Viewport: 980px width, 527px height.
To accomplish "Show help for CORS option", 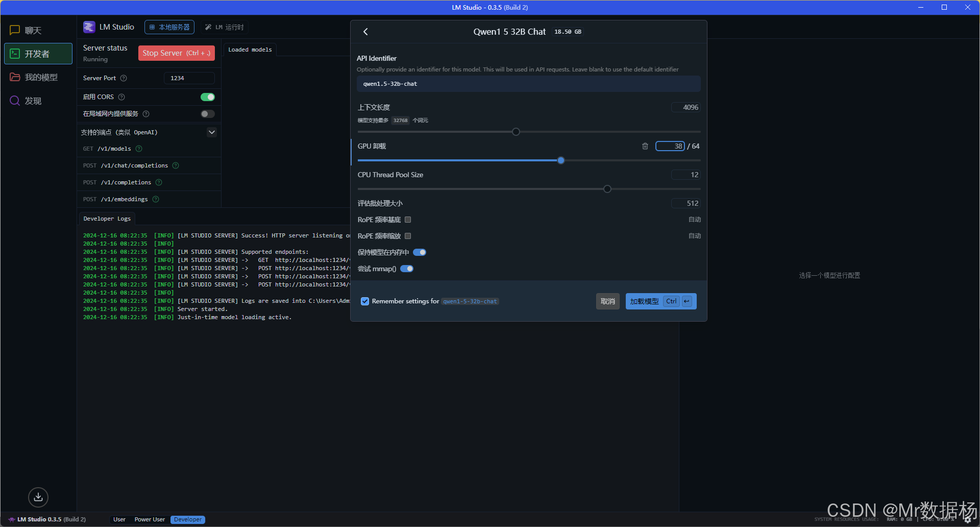I will 121,97.
